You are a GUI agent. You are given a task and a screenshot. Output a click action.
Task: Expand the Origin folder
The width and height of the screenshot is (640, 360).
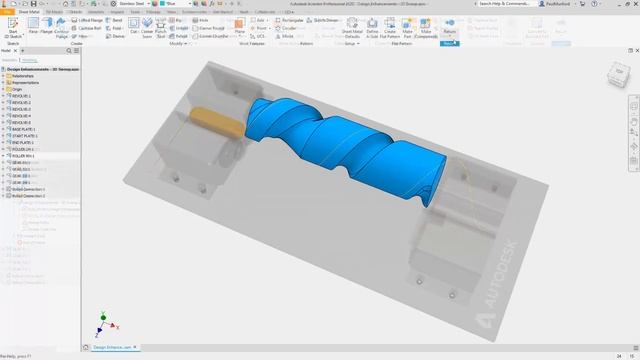coord(3,89)
